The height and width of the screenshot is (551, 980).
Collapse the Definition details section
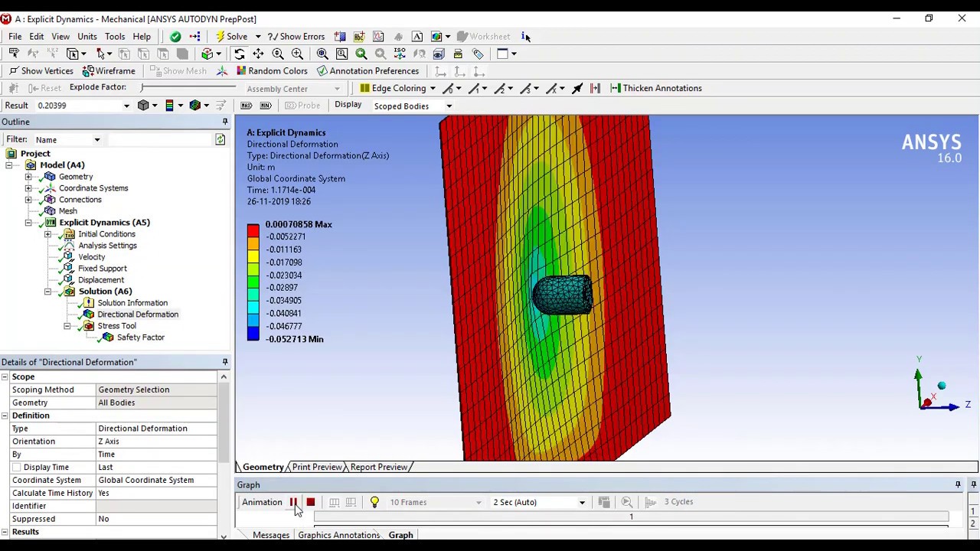coord(5,416)
